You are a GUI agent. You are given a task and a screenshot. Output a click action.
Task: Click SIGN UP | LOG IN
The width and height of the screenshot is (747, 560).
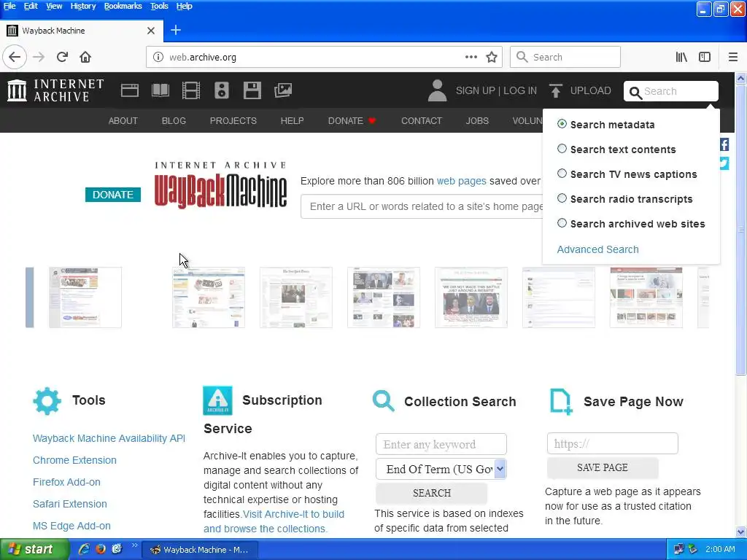pos(496,90)
